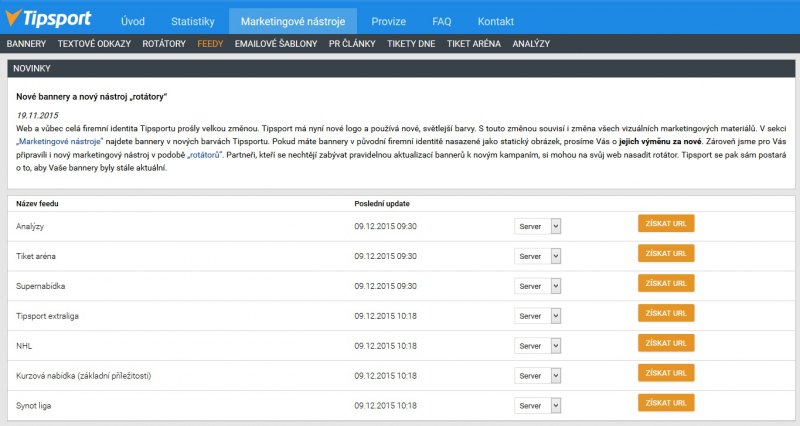This screenshot has width=800, height=426.
Task: Click the news headline about rotátory
Action: pos(91,96)
